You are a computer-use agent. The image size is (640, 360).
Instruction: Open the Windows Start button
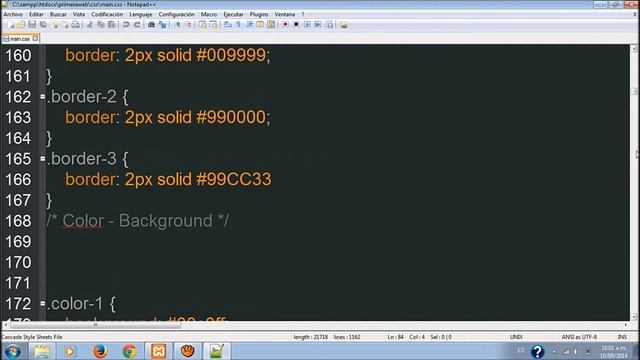coord(13,351)
